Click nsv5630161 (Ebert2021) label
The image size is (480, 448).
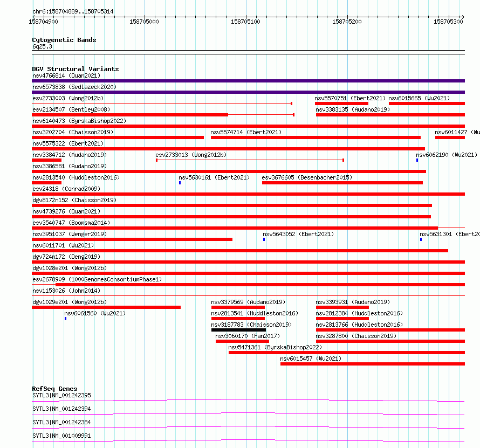coord(214,177)
